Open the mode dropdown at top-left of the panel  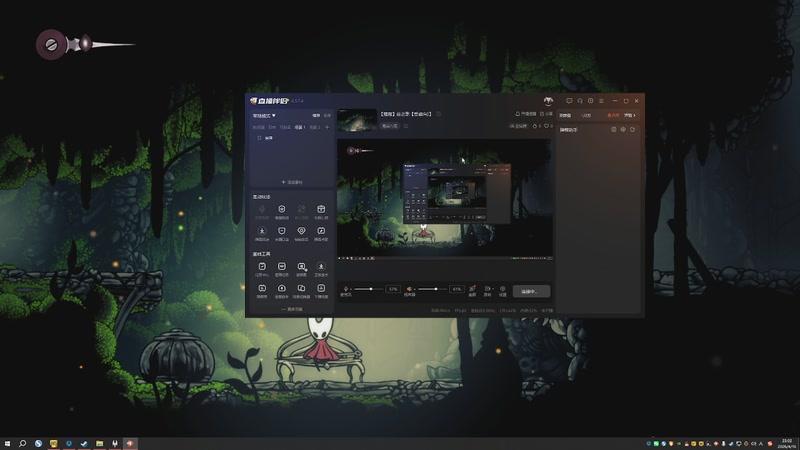pyautogui.click(x=264, y=116)
